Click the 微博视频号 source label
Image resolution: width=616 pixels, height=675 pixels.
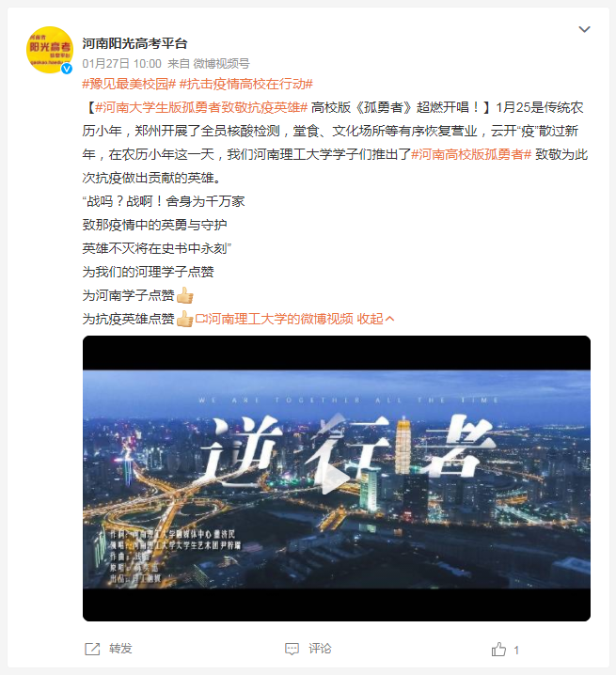(221, 64)
